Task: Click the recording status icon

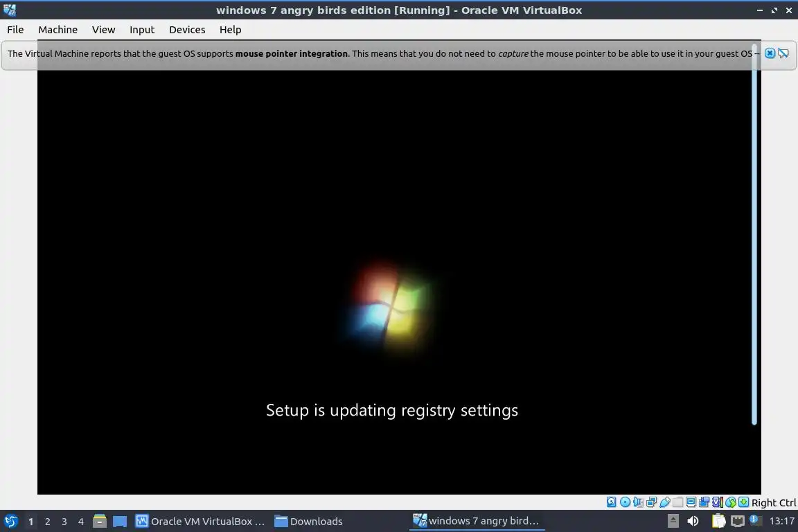Action: [704, 502]
